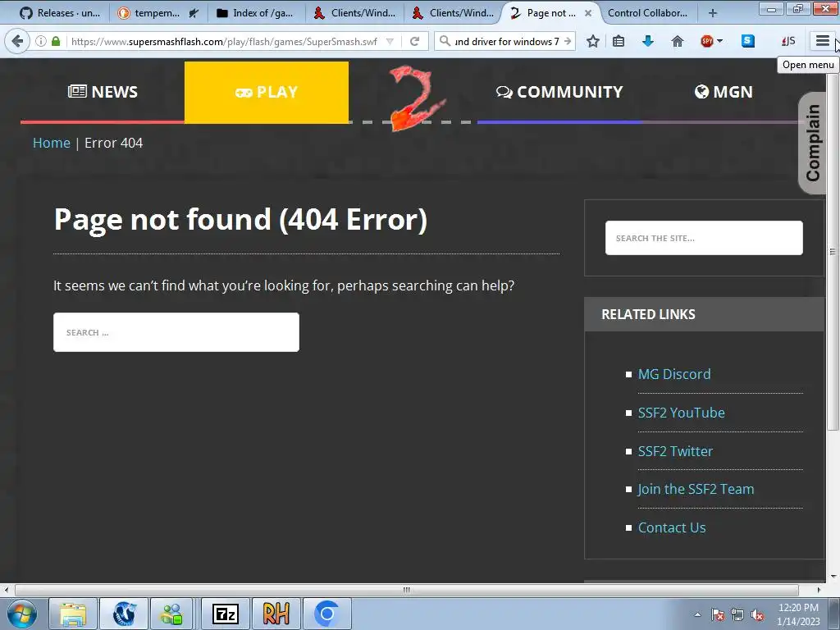Toggle the JS extension icon
The image size is (840, 630).
[788, 41]
